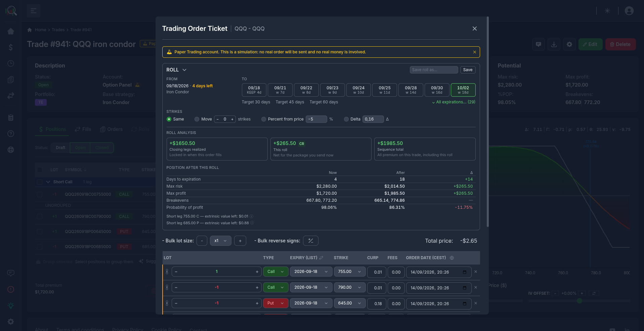
Task: Open the sidebar hamburger menu
Action: click(34, 11)
